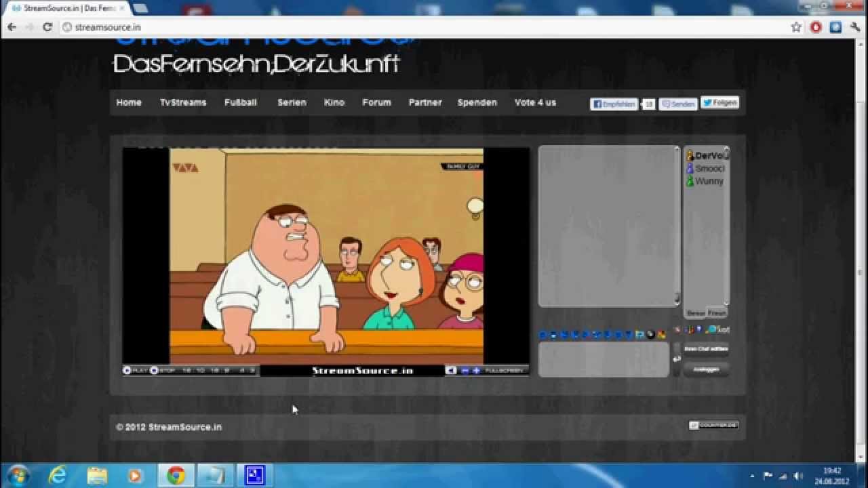This screenshot has height=488, width=868.
Task: Open the Partner menu item
Action: tap(425, 102)
